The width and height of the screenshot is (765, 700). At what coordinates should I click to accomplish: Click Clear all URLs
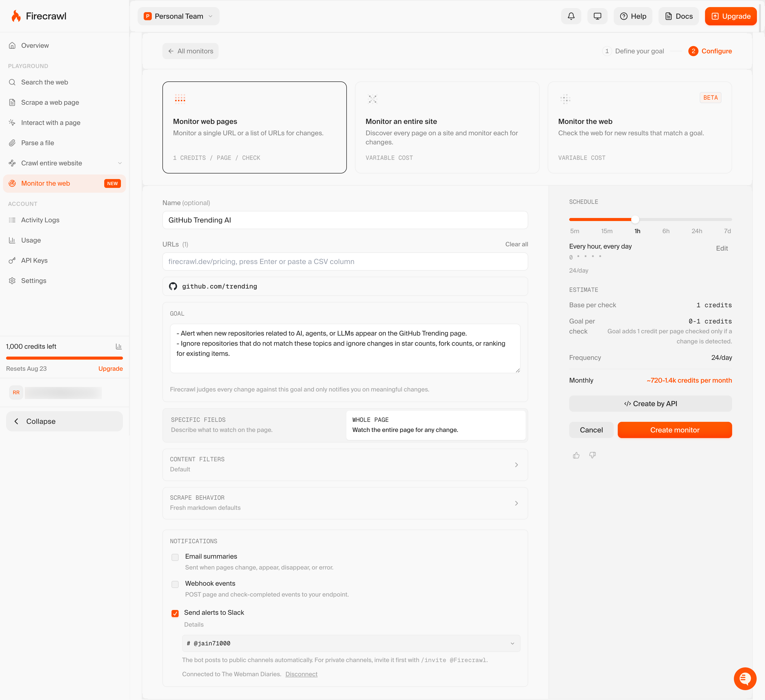tap(517, 244)
